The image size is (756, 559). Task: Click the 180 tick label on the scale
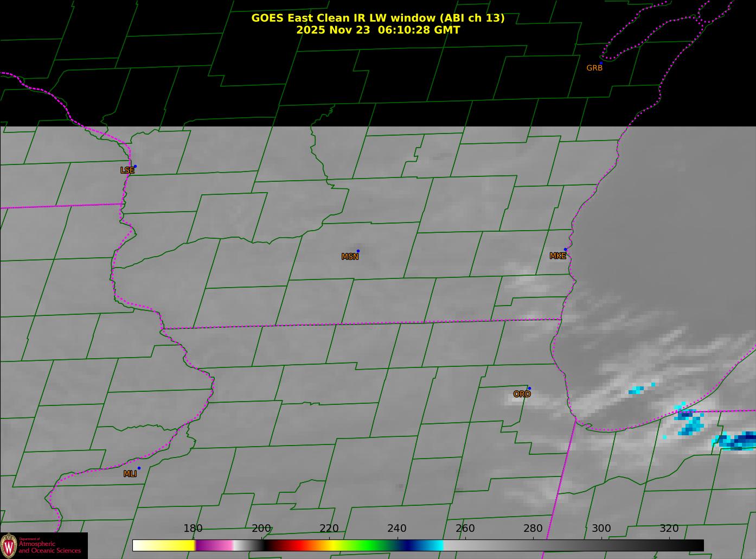coord(193,529)
